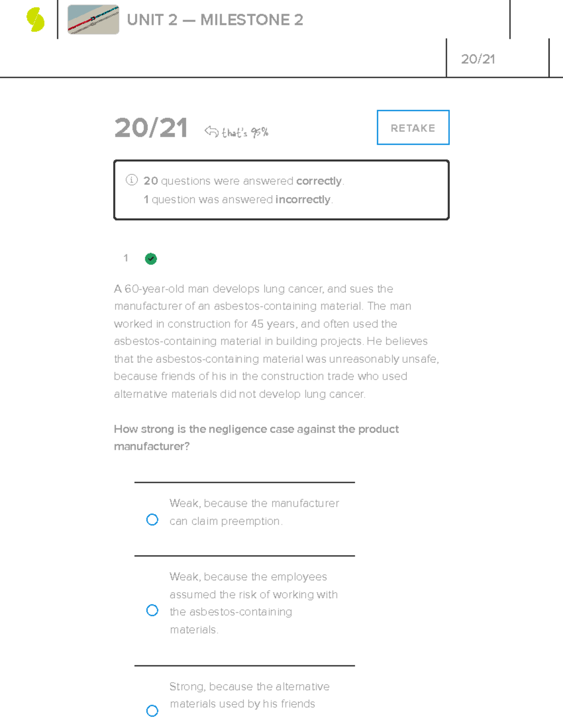Click the "20 questions were answered correctly" text

pos(243,180)
